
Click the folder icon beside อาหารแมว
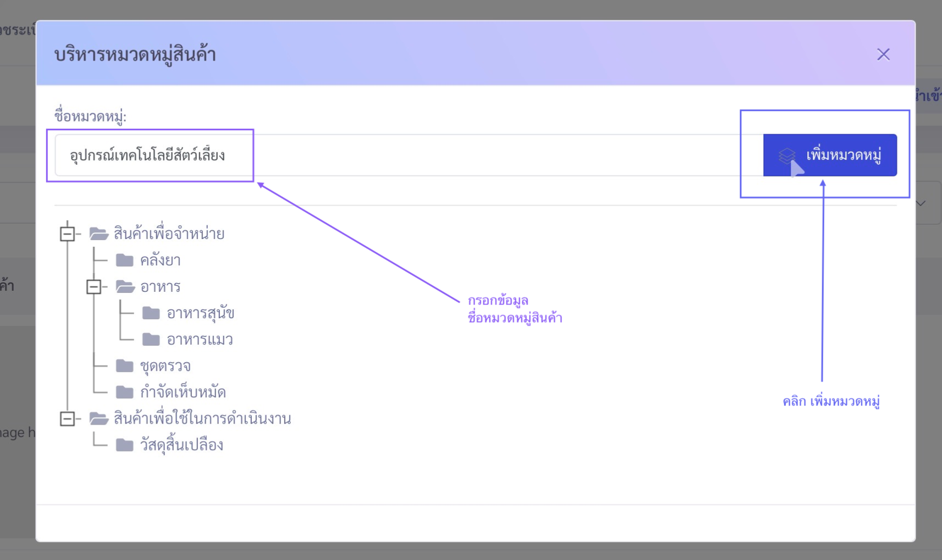[151, 339]
